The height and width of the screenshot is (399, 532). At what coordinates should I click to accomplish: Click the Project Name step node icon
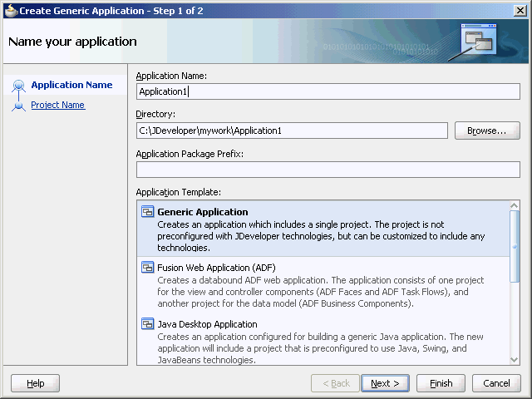[x=18, y=106]
